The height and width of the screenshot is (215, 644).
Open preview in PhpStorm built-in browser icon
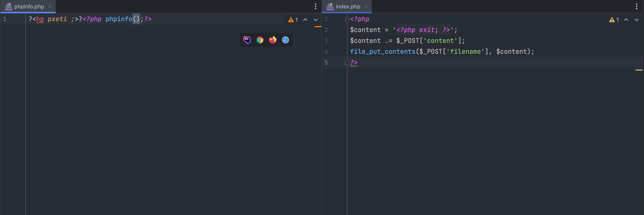coord(247,40)
